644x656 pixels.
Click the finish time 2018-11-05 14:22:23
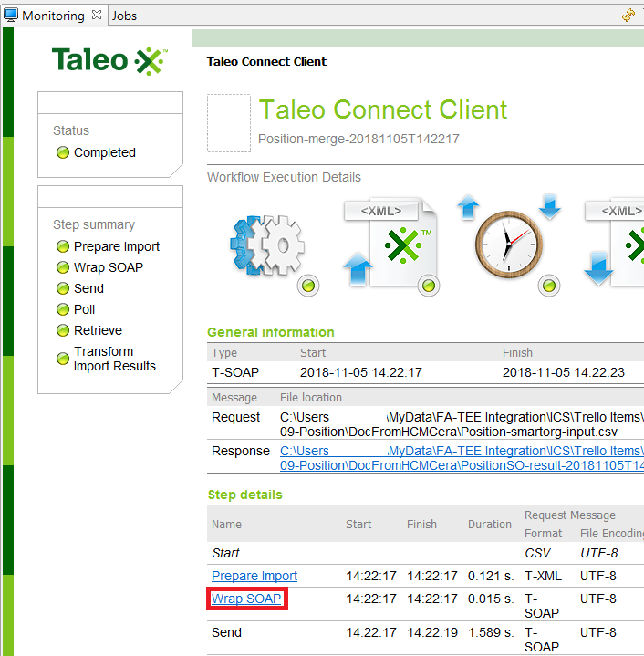(x=564, y=372)
